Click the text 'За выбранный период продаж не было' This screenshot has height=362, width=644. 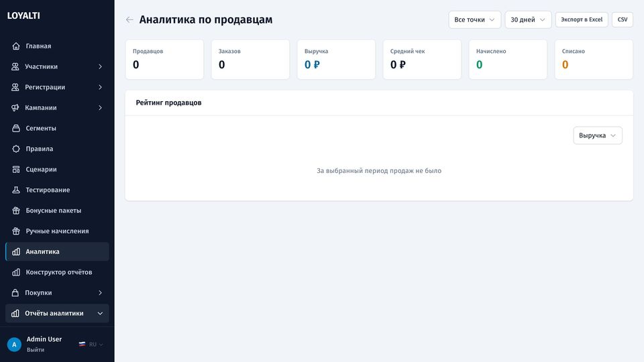378,171
